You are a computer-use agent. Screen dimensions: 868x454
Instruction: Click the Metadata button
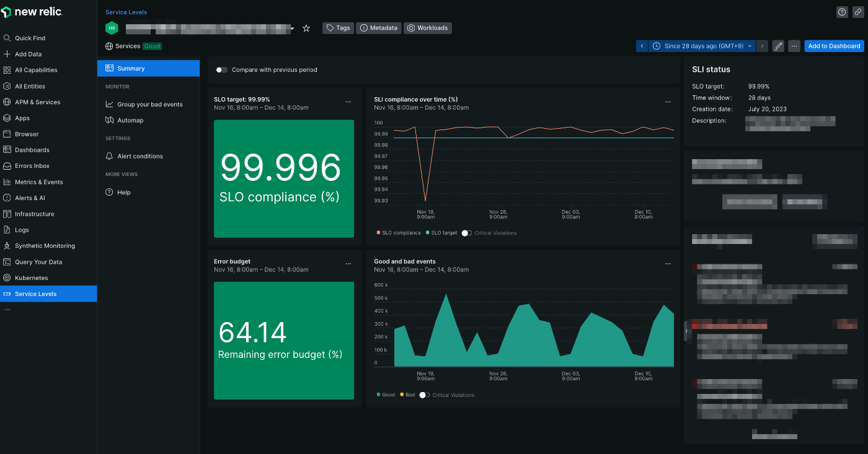coord(378,28)
